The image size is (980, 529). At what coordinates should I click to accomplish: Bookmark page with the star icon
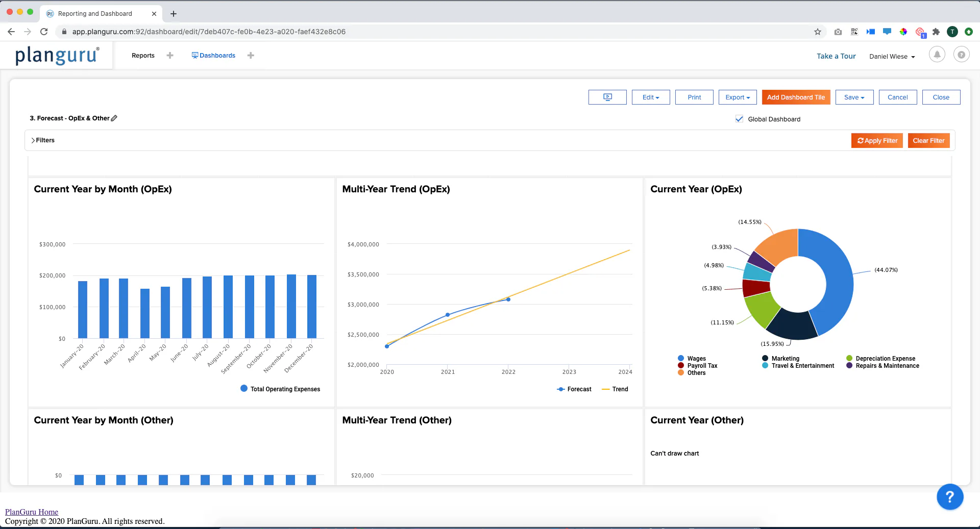[x=818, y=32]
